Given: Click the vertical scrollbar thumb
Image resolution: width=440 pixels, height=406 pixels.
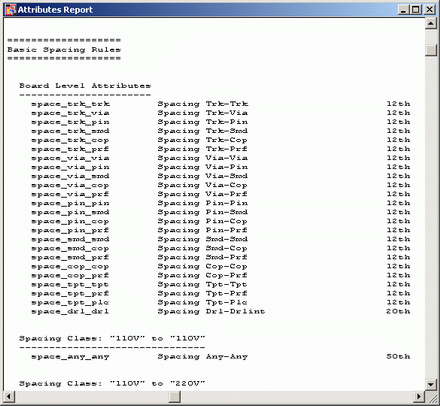Looking at the screenshot, I should (x=431, y=50).
